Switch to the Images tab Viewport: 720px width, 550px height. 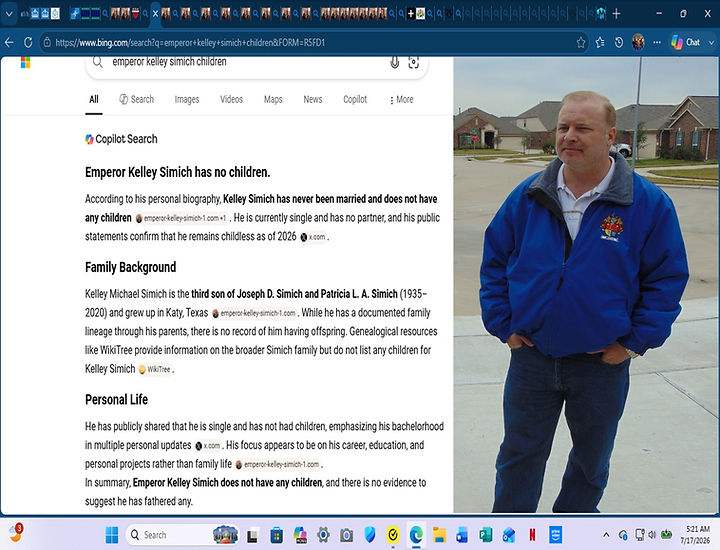(187, 99)
